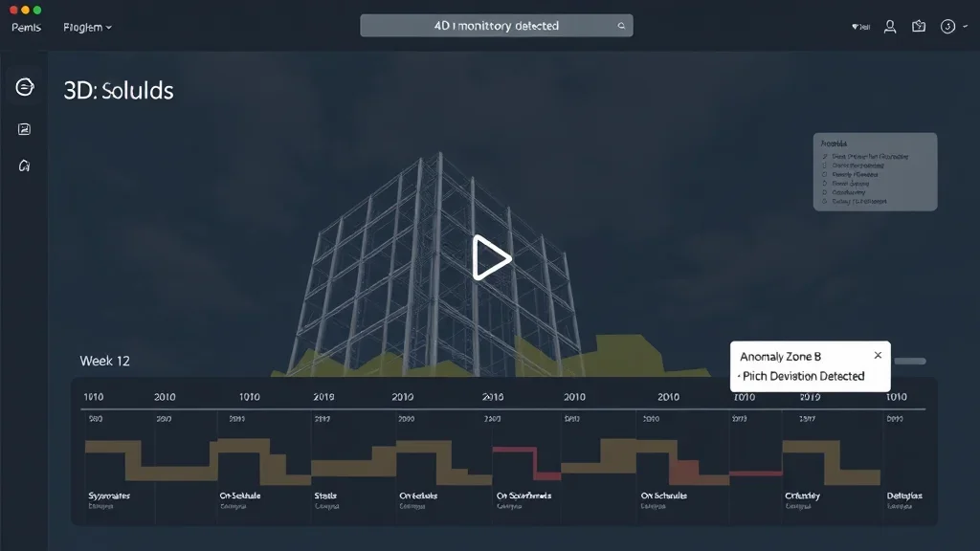Click the 'On Sparthmels' phase label in the timeline

pyautogui.click(x=523, y=496)
